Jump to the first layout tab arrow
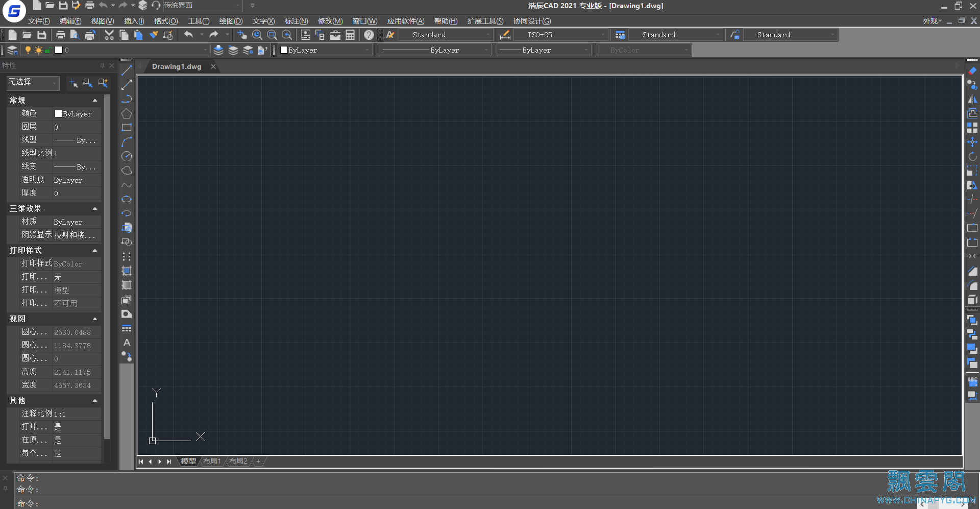Viewport: 980px width, 509px height. click(141, 462)
